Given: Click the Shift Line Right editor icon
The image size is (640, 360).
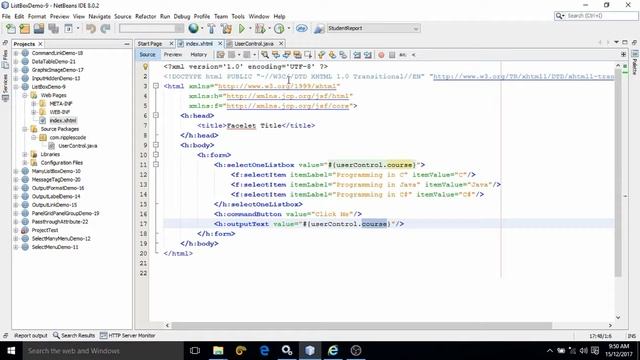Looking at the screenshot, I should (x=368, y=55).
